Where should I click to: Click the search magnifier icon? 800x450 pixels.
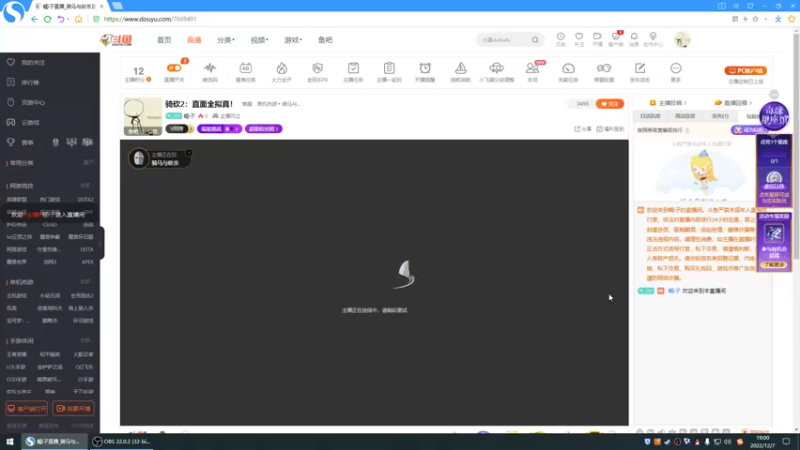pyautogui.click(x=535, y=40)
